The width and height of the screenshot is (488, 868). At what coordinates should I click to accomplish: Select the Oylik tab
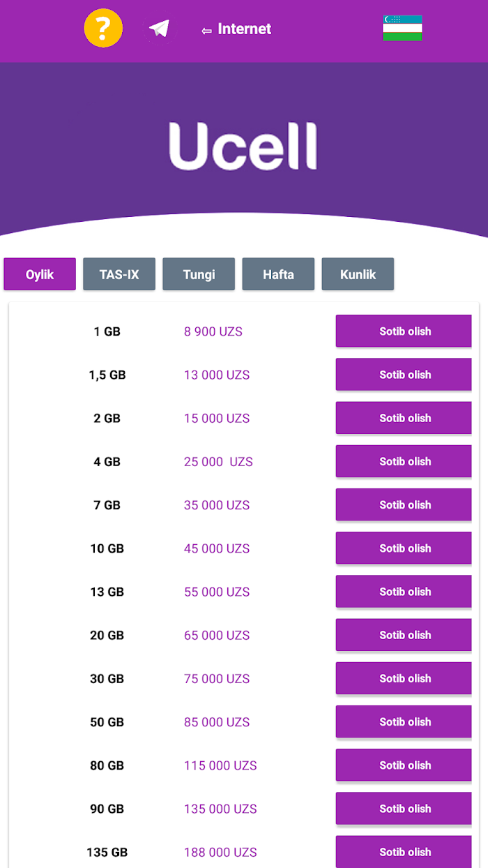pos(40,274)
